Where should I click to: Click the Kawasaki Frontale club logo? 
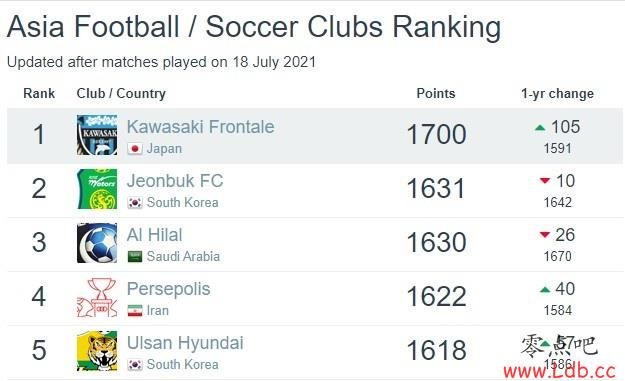(97, 135)
